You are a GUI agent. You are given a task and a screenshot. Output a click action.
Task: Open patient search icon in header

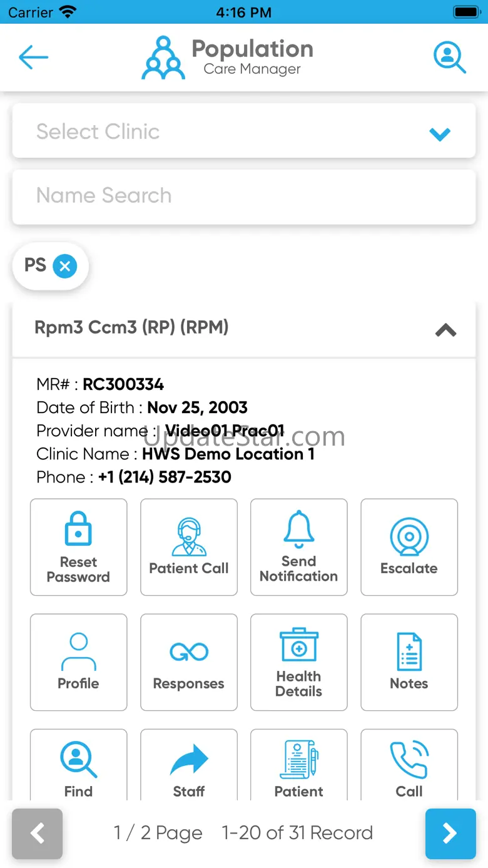point(450,58)
